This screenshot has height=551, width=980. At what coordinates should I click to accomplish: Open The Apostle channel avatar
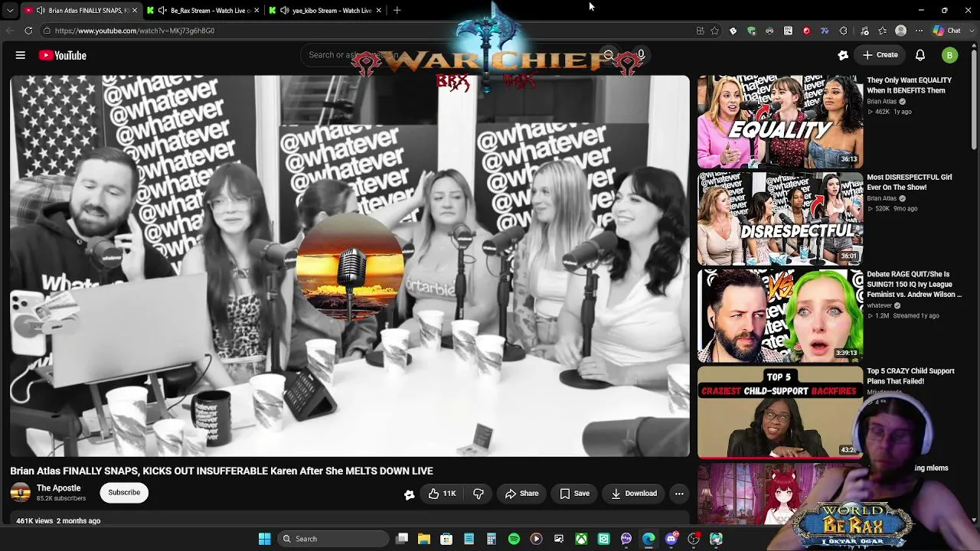[21, 493]
